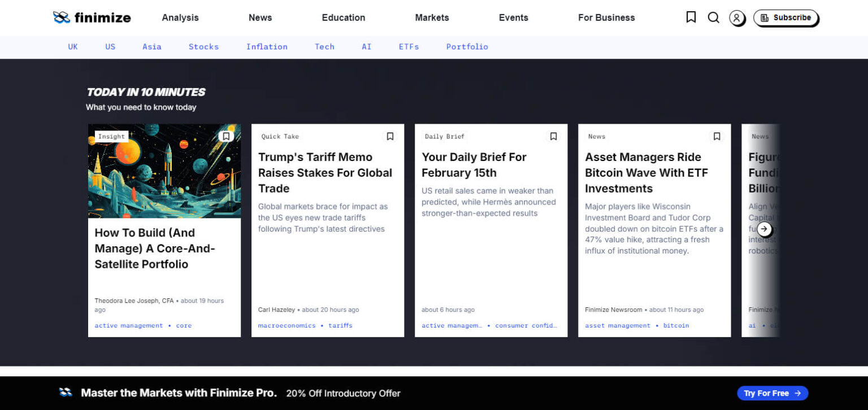Go to the Markets section
The width and height of the screenshot is (868, 410).
coord(432,18)
